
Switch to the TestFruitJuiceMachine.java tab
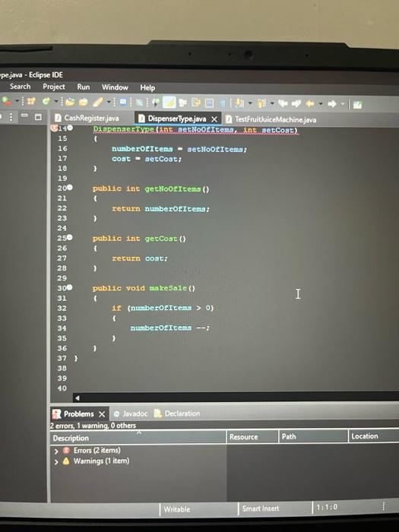pyautogui.click(x=271, y=119)
